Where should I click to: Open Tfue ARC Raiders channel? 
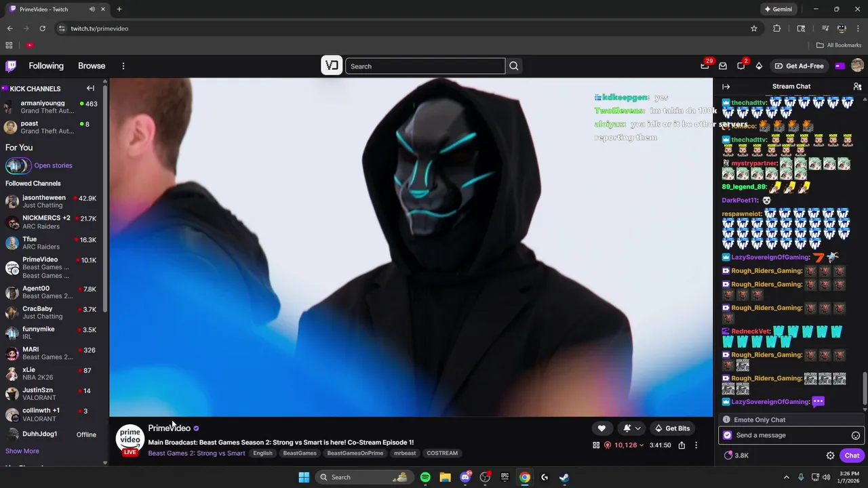click(52, 243)
